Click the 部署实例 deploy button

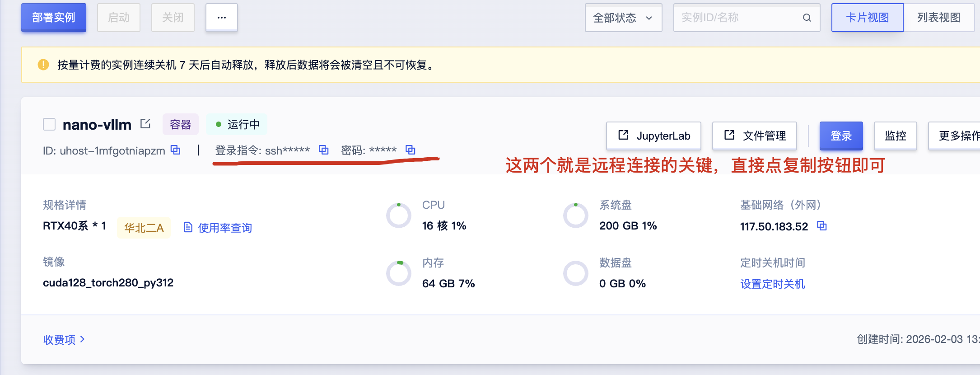tap(53, 18)
